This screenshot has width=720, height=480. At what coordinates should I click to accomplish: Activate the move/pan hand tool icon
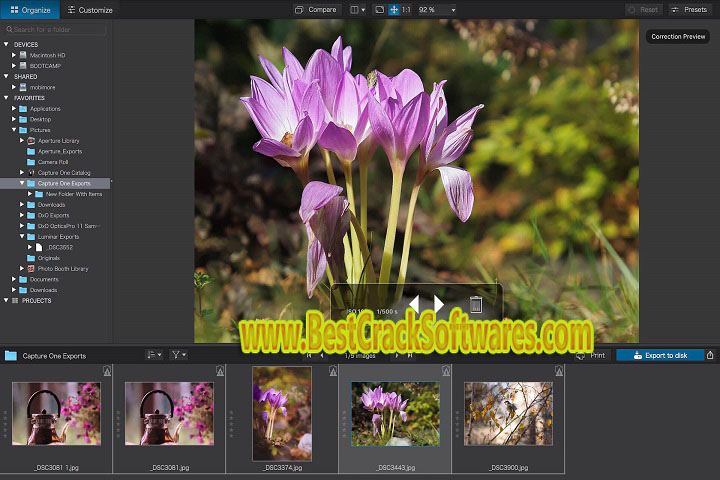394,10
